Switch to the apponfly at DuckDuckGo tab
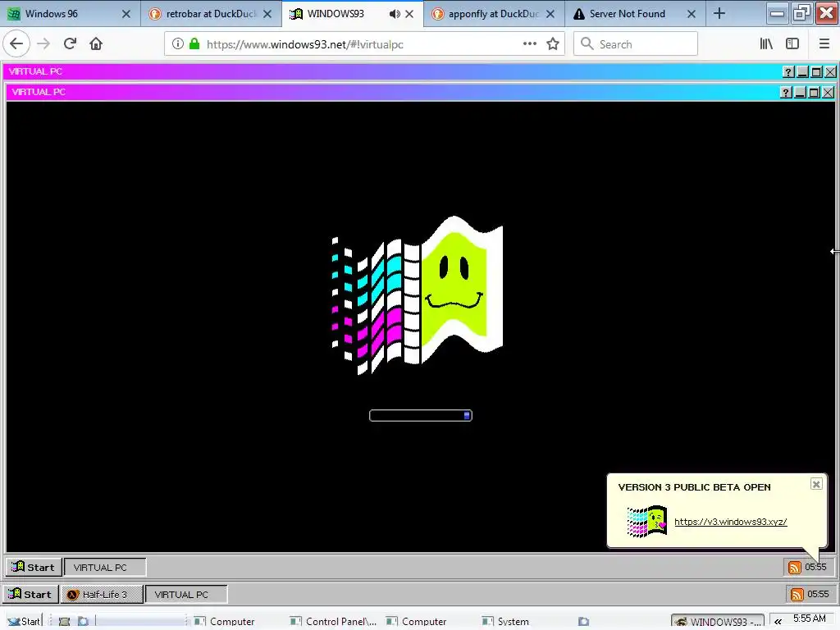The image size is (840, 630). [493, 14]
